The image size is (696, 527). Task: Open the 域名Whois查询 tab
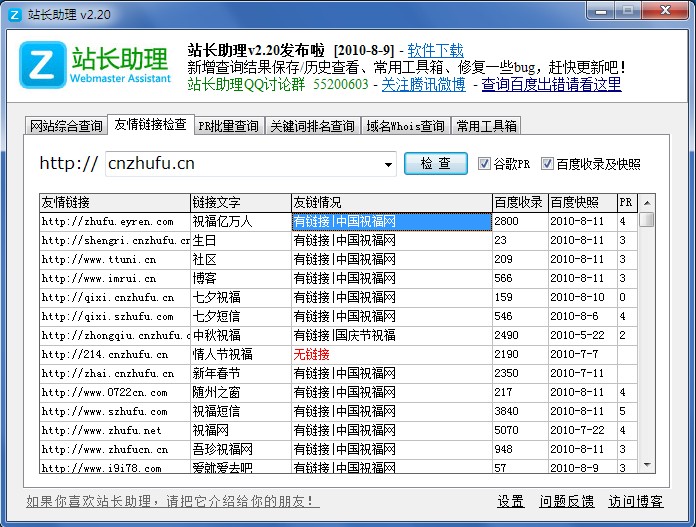point(406,126)
